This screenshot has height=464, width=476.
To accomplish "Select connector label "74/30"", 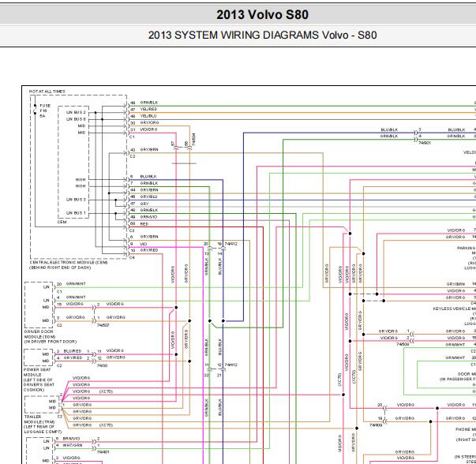I will click(x=102, y=365).
